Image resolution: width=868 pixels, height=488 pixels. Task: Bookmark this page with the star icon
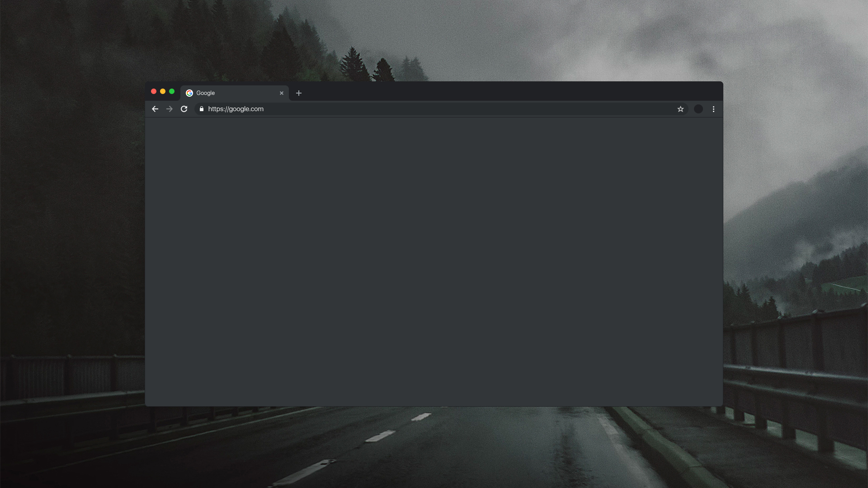pyautogui.click(x=680, y=109)
